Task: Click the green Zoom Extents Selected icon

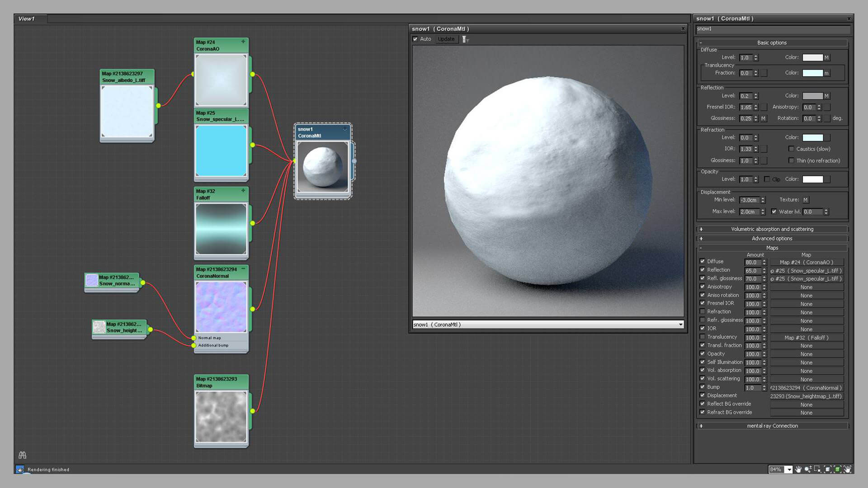Action: point(837,469)
